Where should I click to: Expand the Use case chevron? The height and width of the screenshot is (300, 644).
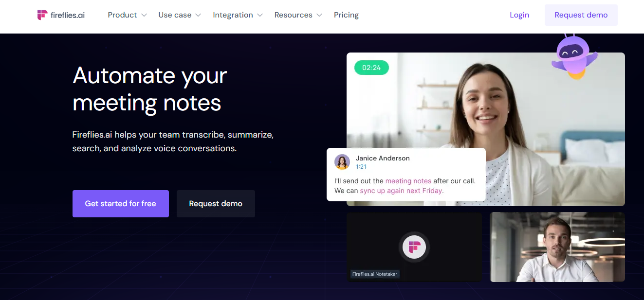tap(198, 16)
